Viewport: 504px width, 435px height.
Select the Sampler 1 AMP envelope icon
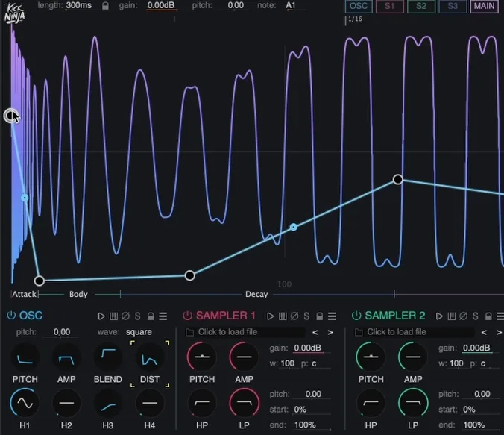pos(244,357)
